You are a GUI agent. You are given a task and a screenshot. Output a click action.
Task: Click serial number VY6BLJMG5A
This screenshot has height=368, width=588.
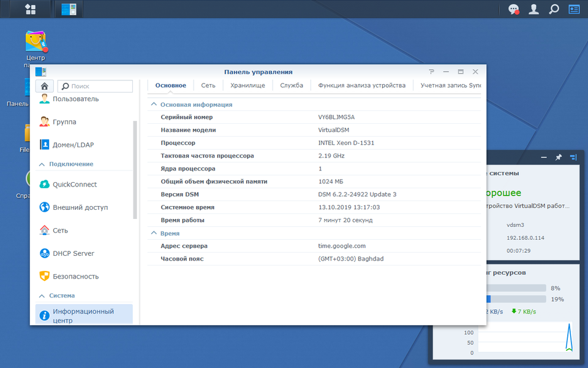coord(336,117)
